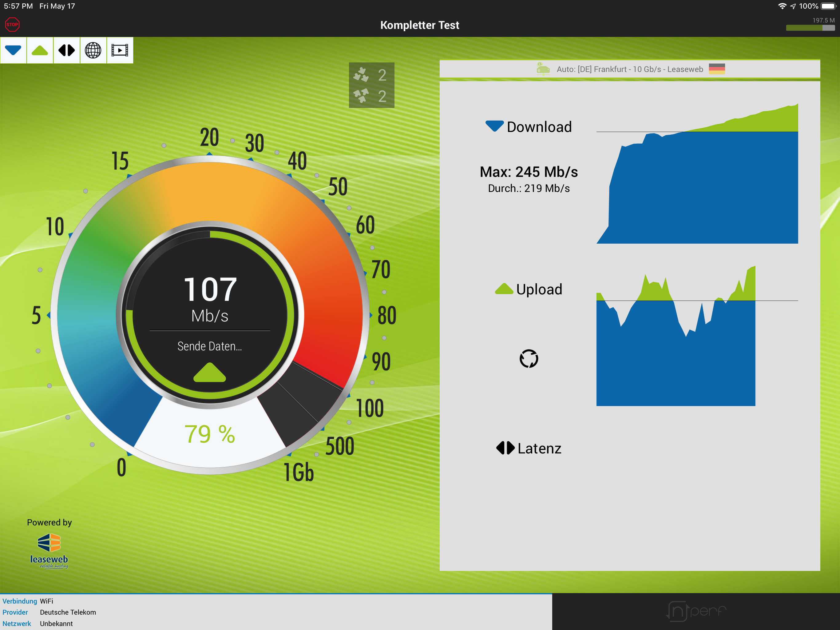
Task: Click the Kompletter Test title
Action: (x=420, y=25)
